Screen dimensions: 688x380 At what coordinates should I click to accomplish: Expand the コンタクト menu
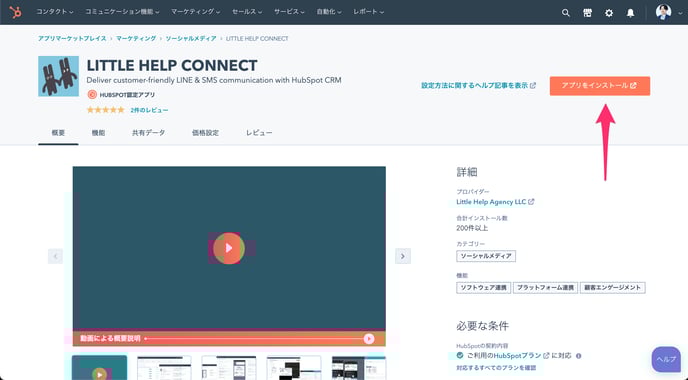tap(54, 12)
